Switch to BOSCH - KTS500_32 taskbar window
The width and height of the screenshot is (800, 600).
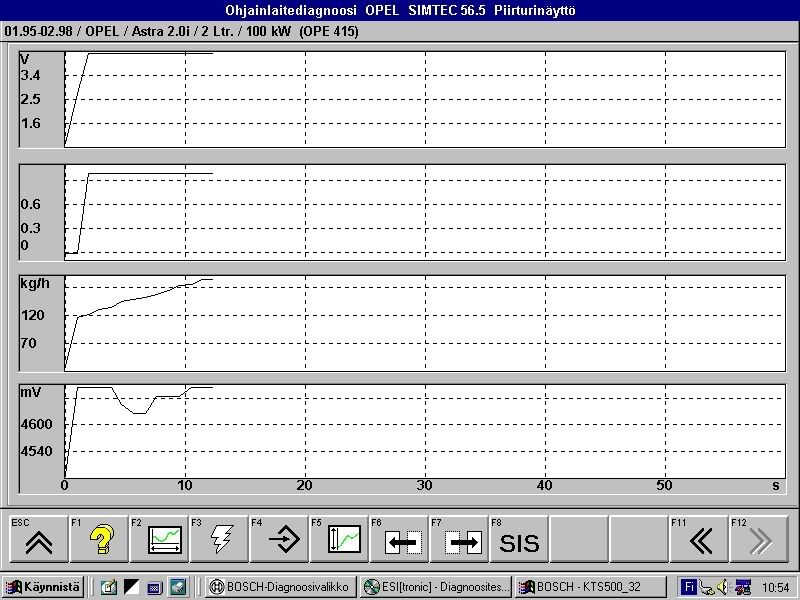(x=594, y=587)
